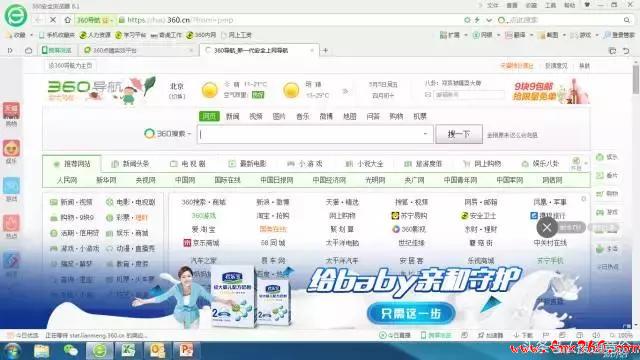Close the 360导航 browser tab

tap(312, 50)
